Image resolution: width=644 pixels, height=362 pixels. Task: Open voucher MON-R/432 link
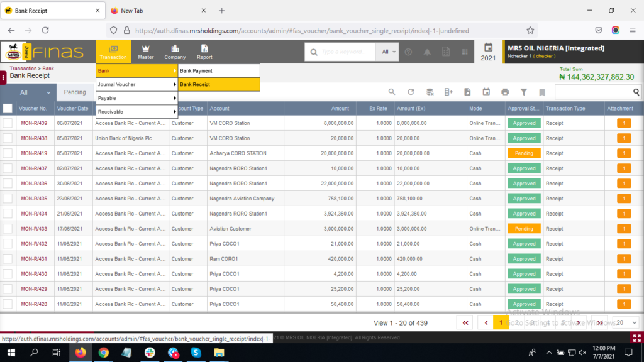click(34, 244)
